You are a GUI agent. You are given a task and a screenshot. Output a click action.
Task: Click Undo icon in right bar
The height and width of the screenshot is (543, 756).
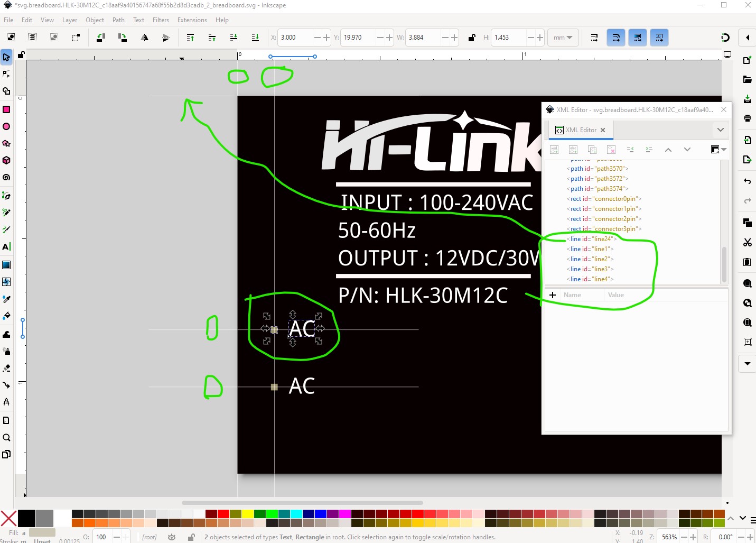747,181
